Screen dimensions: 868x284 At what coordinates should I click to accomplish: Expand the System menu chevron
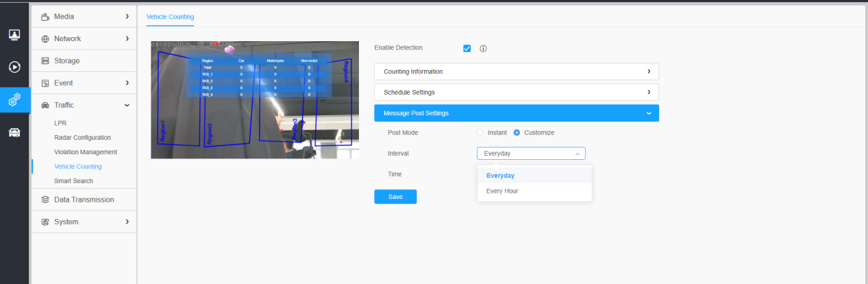click(127, 222)
